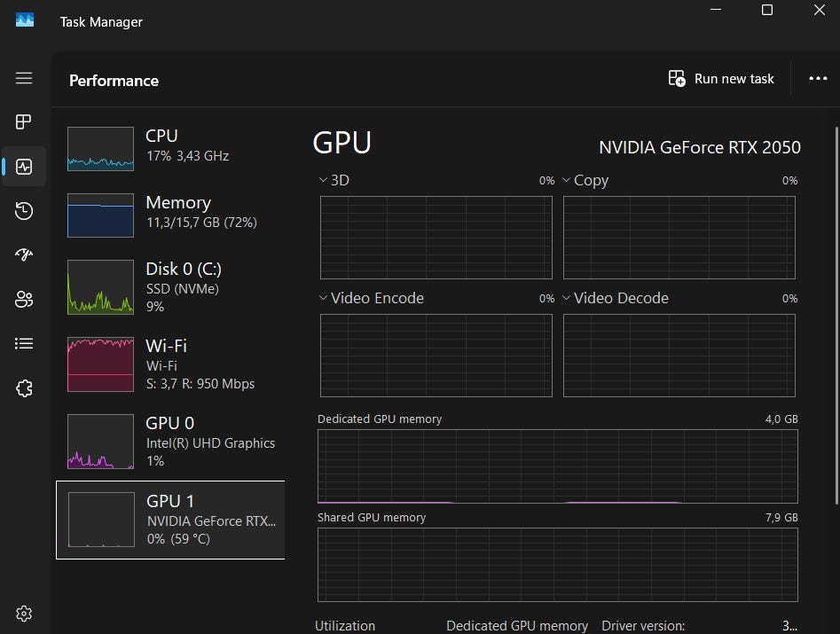The image size is (840, 634).
Task: Click the Wi-Fi throughput mini graph
Action: (x=100, y=364)
